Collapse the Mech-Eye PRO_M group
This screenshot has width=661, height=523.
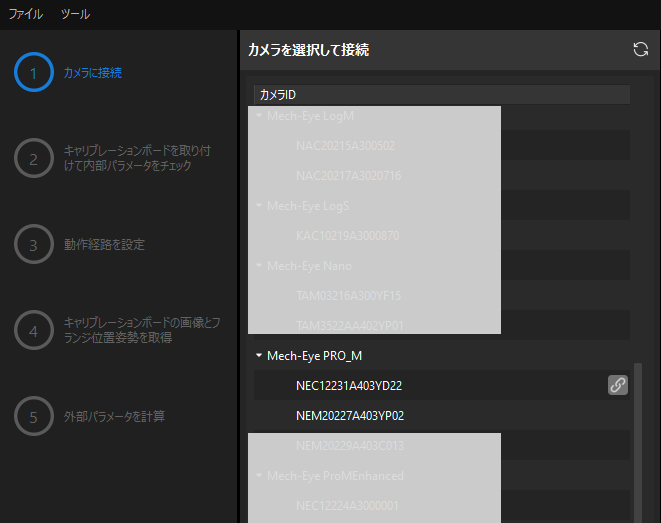pyautogui.click(x=259, y=356)
